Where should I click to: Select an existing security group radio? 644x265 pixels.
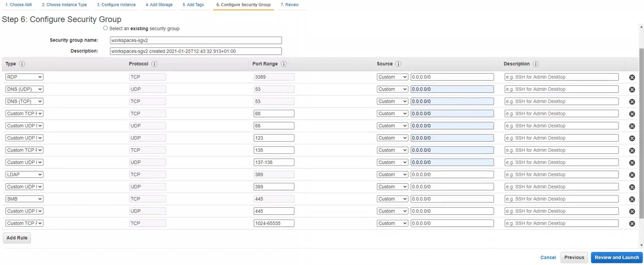[x=105, y=28]
